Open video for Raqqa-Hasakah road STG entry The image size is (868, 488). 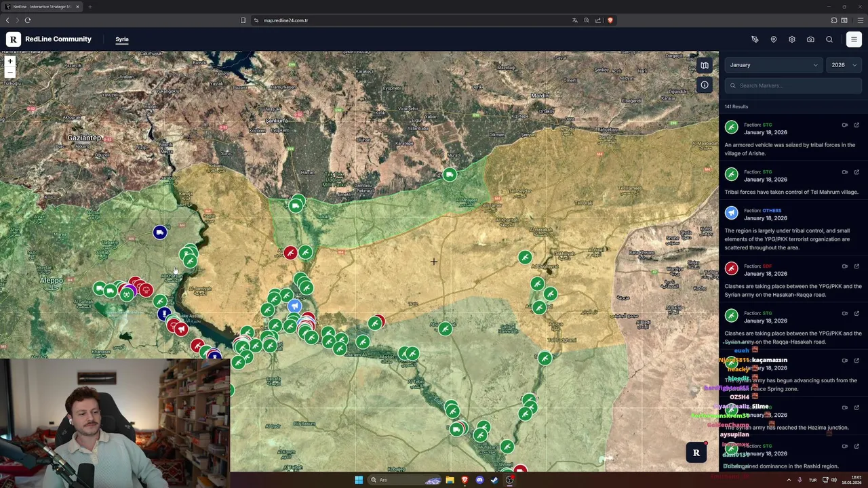845,313
